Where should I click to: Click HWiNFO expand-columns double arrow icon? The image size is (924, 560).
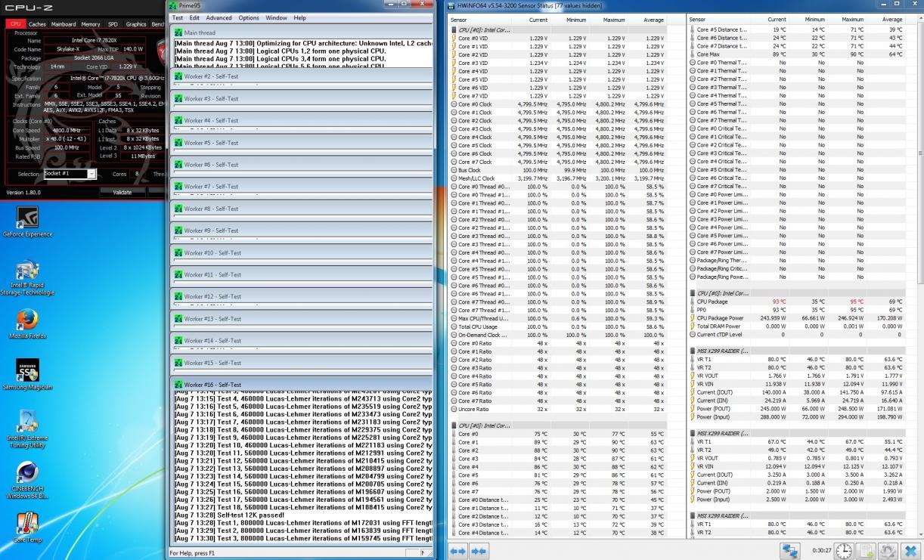pyautogui.click(x=458, y=551)
